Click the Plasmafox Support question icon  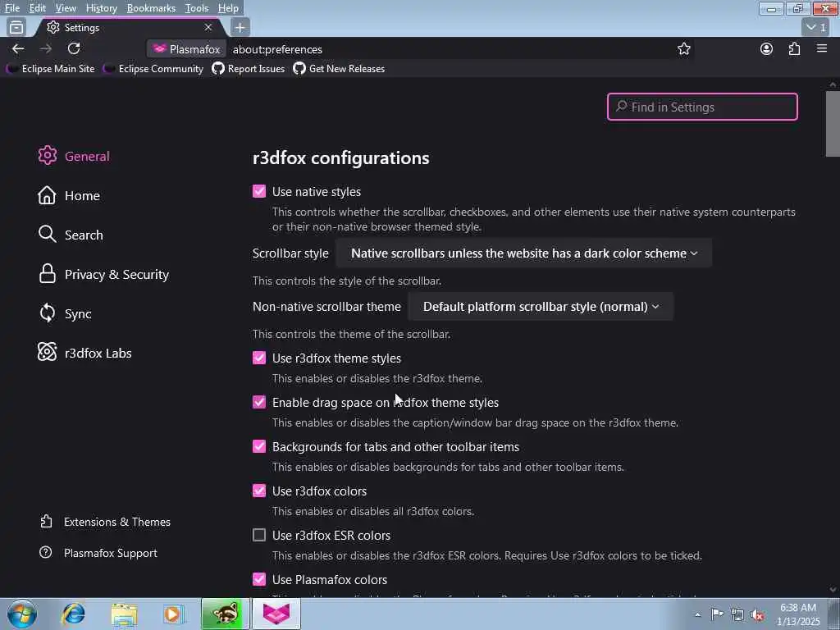(46, 552)
